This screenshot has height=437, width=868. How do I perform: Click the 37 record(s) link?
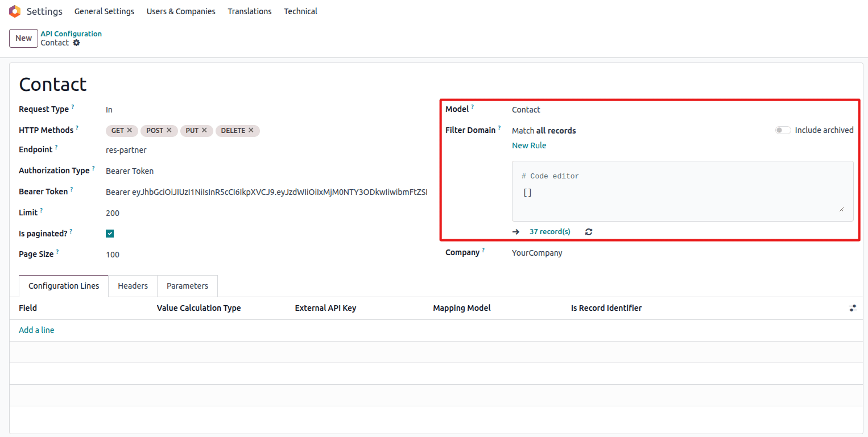(x=549, y=232)
